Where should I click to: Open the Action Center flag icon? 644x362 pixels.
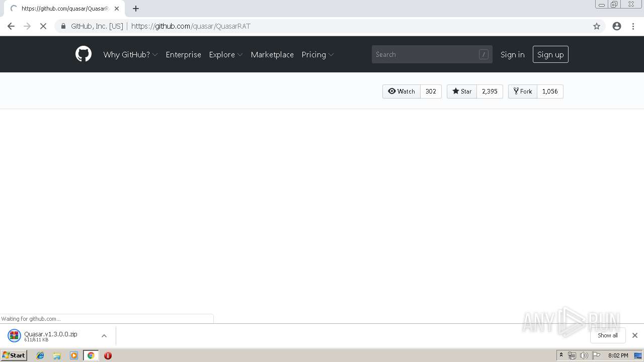[596, 355]
